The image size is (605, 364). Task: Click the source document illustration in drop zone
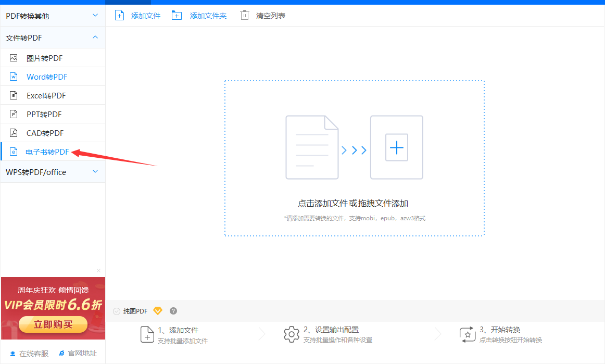312,147
